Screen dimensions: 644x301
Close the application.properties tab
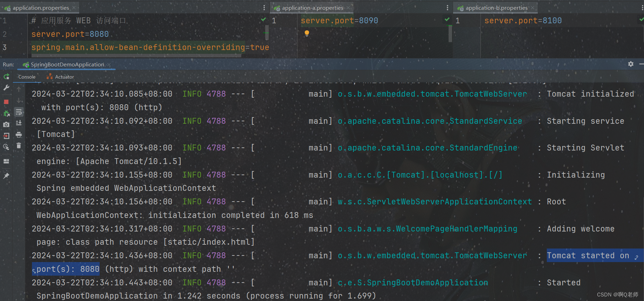pyautogui.click(x=74, y=8)
